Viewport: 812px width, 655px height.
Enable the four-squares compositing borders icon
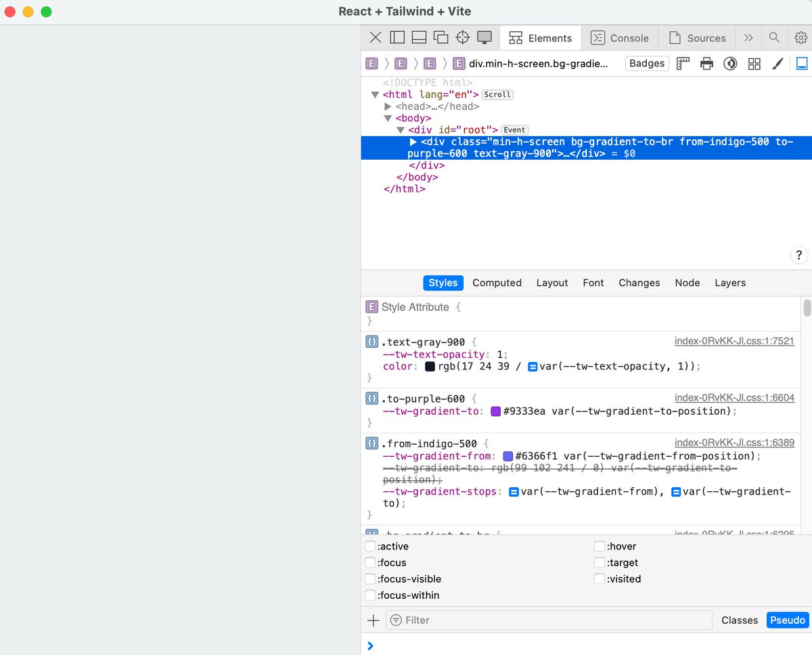point(754,64)
